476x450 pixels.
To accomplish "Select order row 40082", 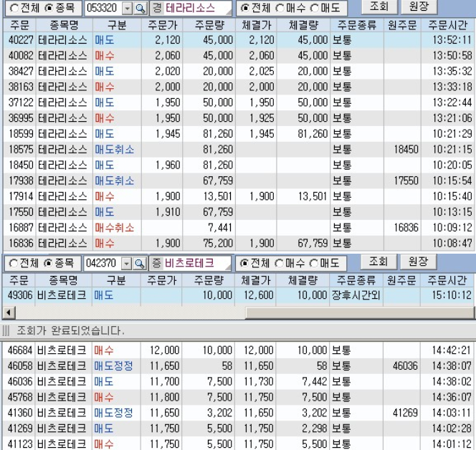I will [239, 55].
